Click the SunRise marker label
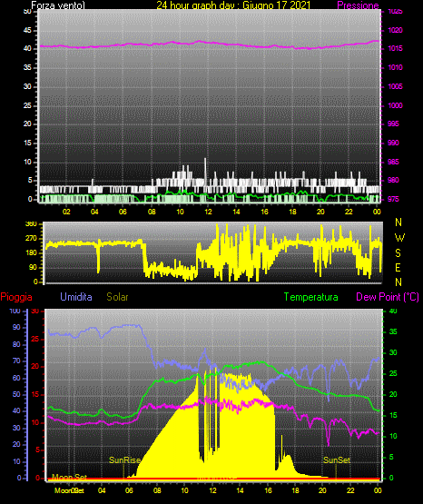423x504 pixels. (x=125, y=460)
